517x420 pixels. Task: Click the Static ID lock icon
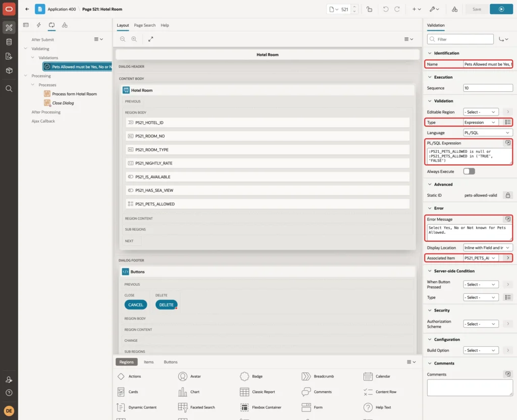508,195
